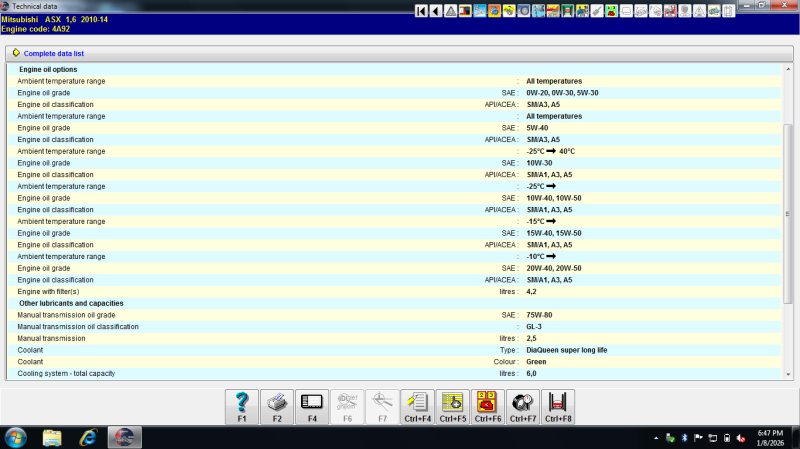800x449 pixels.
Task: Click the wheel and tyre toolbar icon
Action: pos(523,11)
